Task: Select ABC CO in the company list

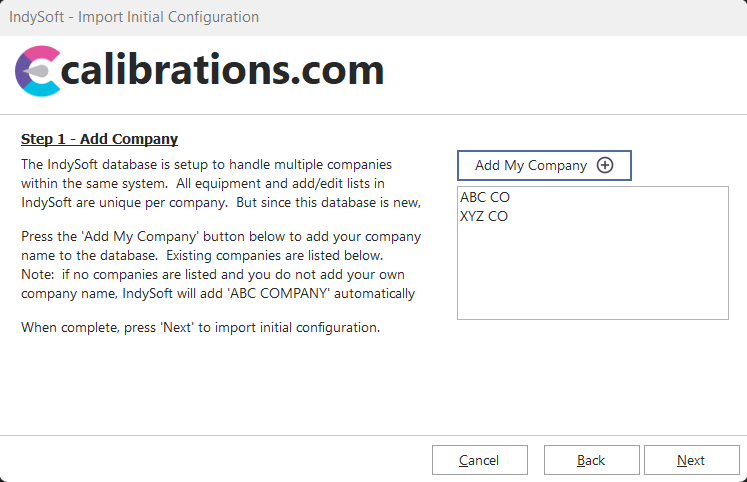Action: click(485, 198)
